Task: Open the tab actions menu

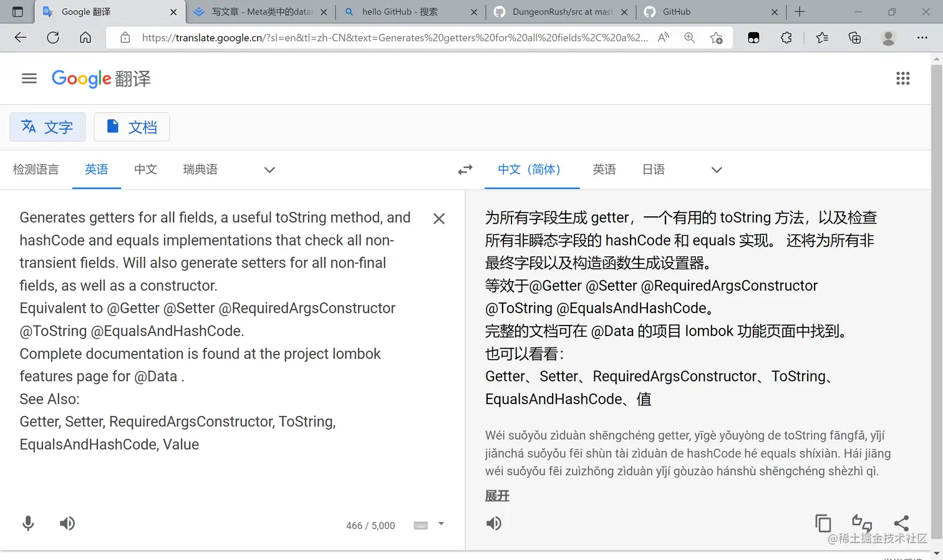Action: (17, 12)
